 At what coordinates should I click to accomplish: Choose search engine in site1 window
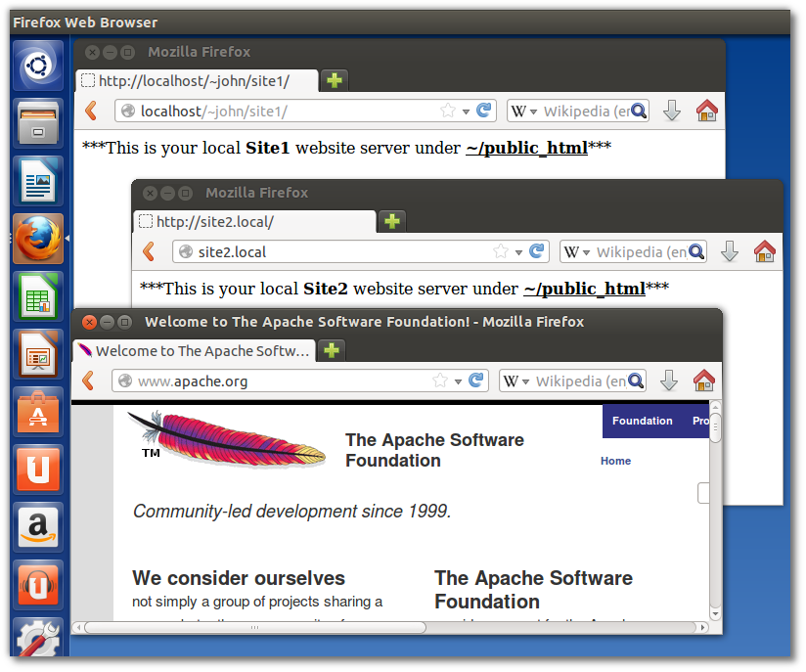tap(524, 112)
